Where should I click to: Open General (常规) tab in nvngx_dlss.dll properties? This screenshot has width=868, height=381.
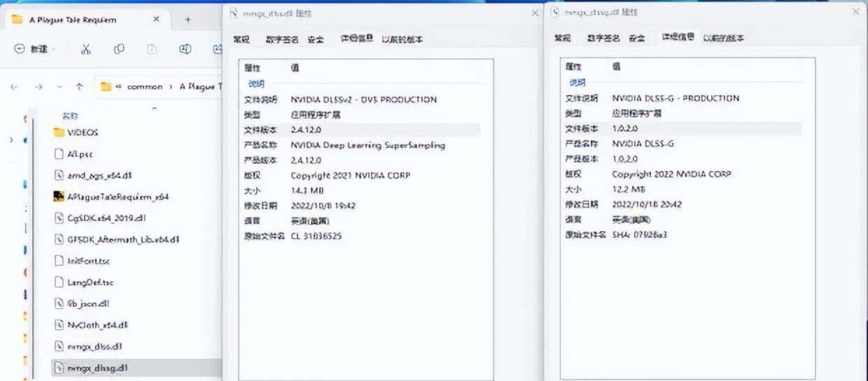coord(241,39)
